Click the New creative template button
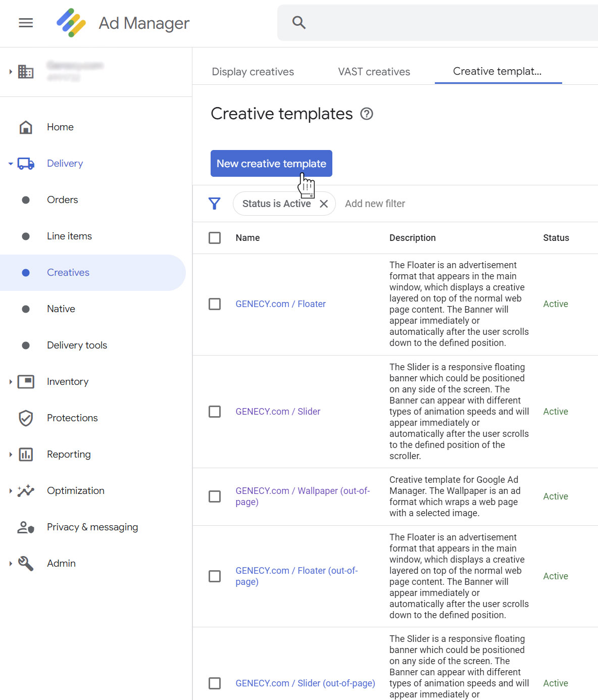 pos(271,163)
